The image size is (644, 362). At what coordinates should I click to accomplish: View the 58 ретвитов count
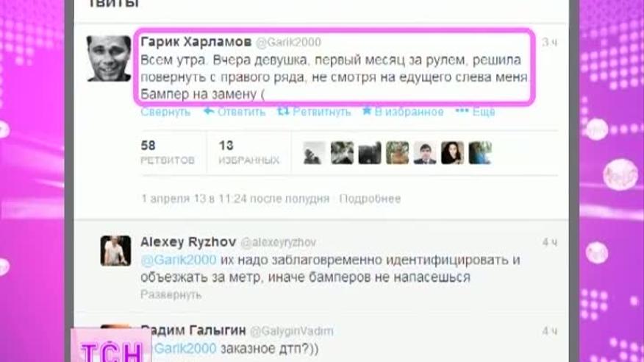tap(168, 152)
